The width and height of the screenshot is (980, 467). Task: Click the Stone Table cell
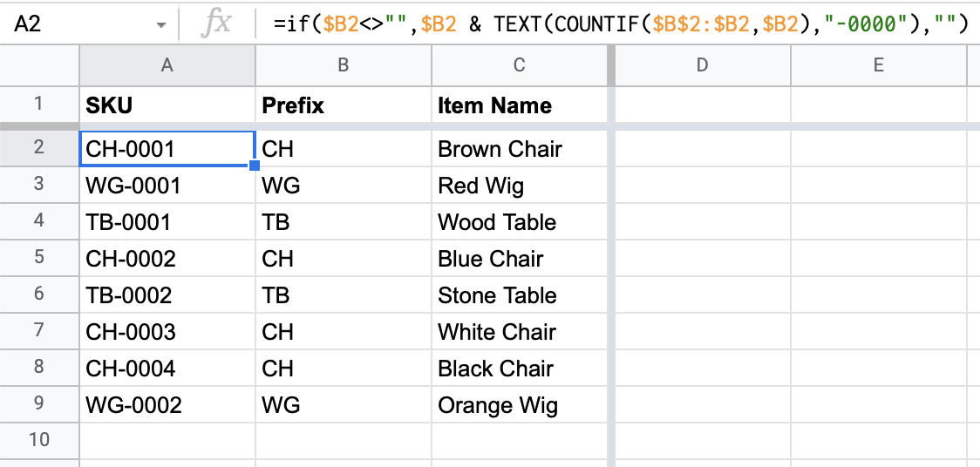[x=519, y=295]
